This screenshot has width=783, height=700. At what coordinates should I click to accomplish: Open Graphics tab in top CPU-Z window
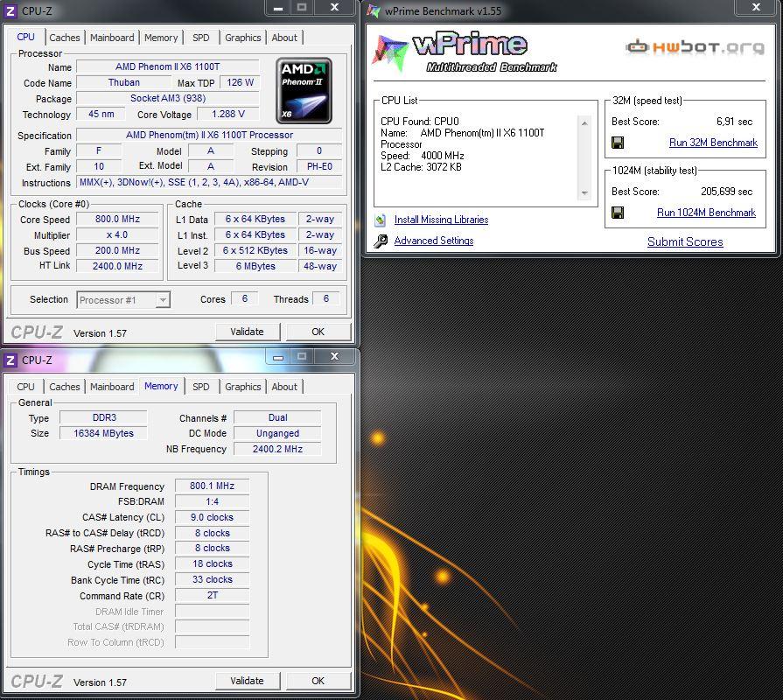tap(242, 38)
